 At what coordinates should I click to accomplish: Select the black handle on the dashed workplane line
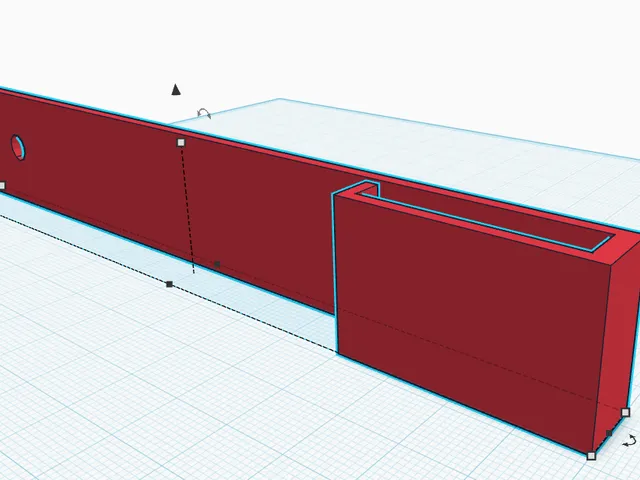point(169,284)
